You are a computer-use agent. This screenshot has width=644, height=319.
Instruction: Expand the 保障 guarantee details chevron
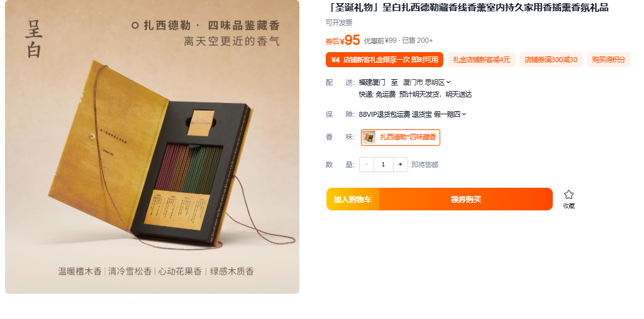point(464,114)
